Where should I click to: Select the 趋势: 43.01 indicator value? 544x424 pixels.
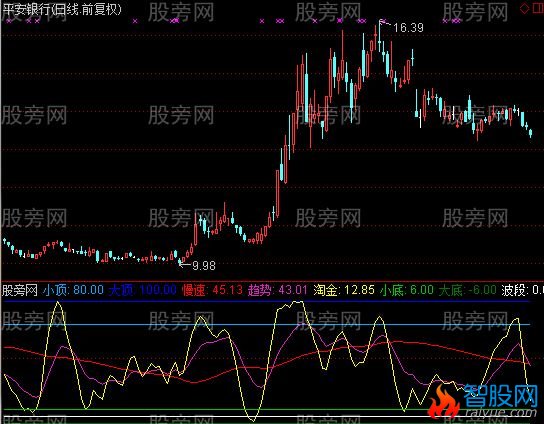coord(278,290)
